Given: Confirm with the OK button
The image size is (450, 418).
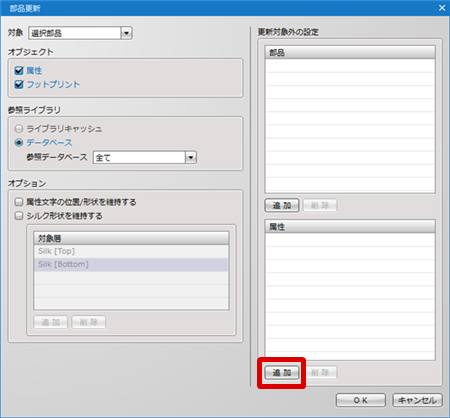Looking at the screenshot, I should [x=361, y=400].
